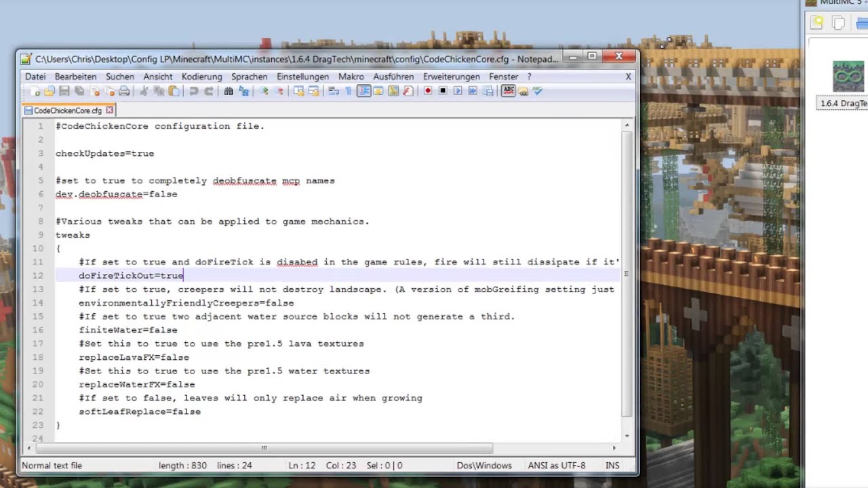Toggle show all characters pilcrow icon

pos(349,91)
